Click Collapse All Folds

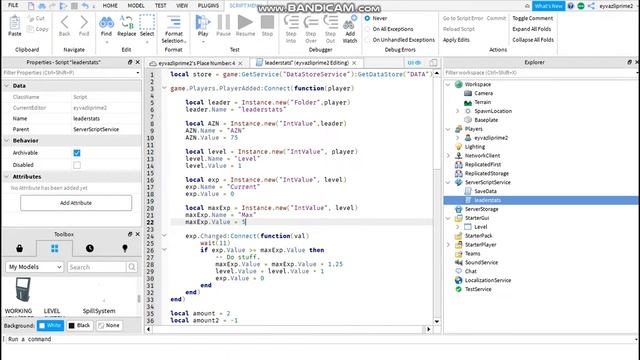(533, 40)
